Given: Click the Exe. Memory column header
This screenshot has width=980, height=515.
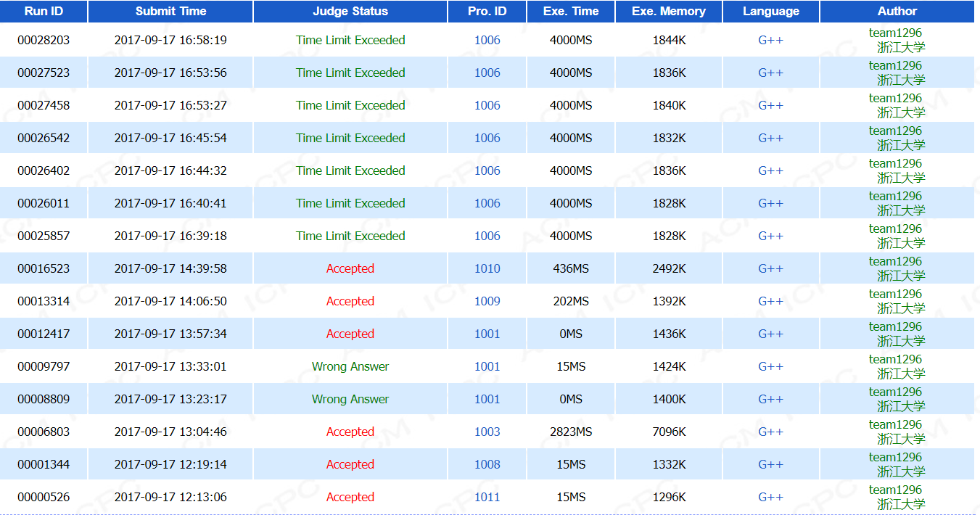Looking at the screenshot, I should pos(668,12).
